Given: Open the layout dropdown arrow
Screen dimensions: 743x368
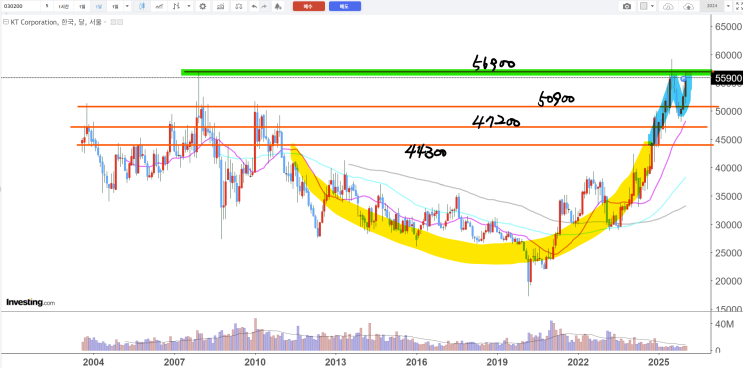Looking at the screenshot, I should click(652, 6).
